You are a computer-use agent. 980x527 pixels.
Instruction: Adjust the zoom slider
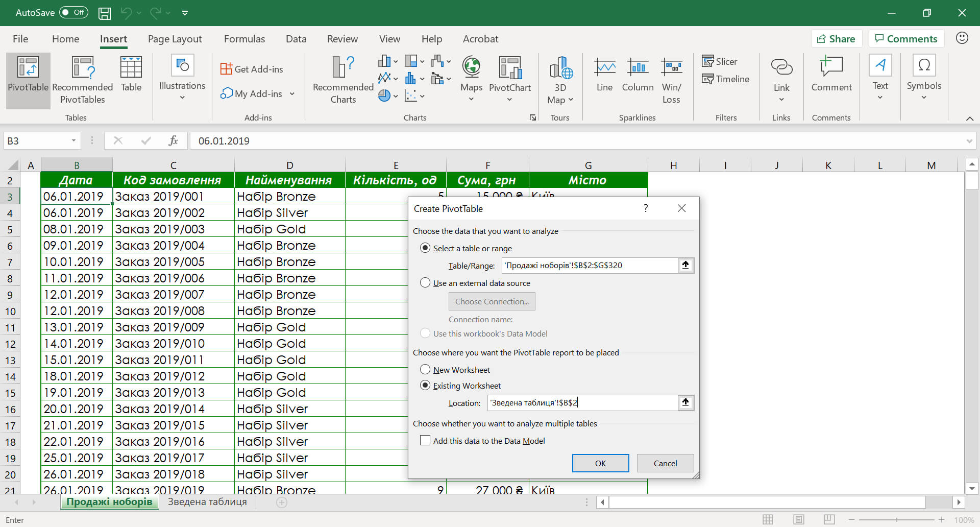point(897,520)
